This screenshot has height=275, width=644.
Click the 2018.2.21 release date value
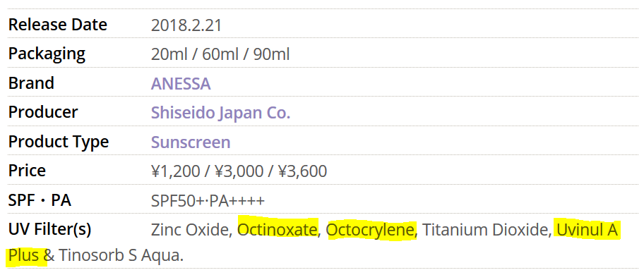(x=186, y=25)
